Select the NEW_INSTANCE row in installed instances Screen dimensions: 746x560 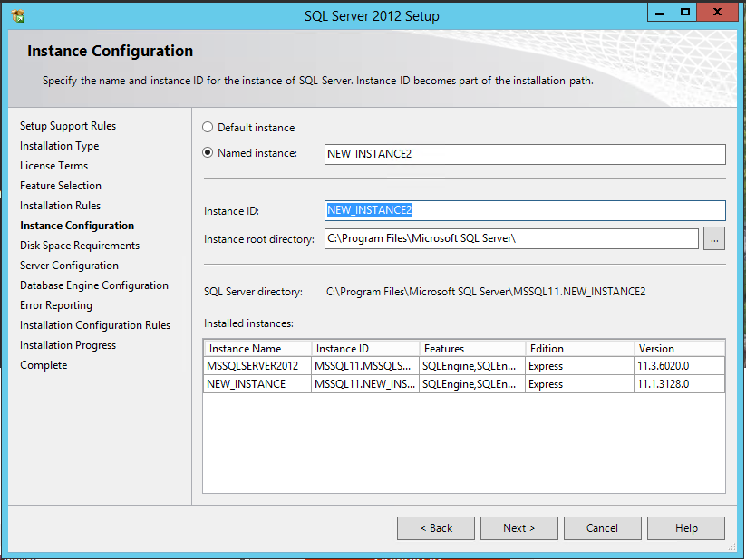click(x=247, y=384)
